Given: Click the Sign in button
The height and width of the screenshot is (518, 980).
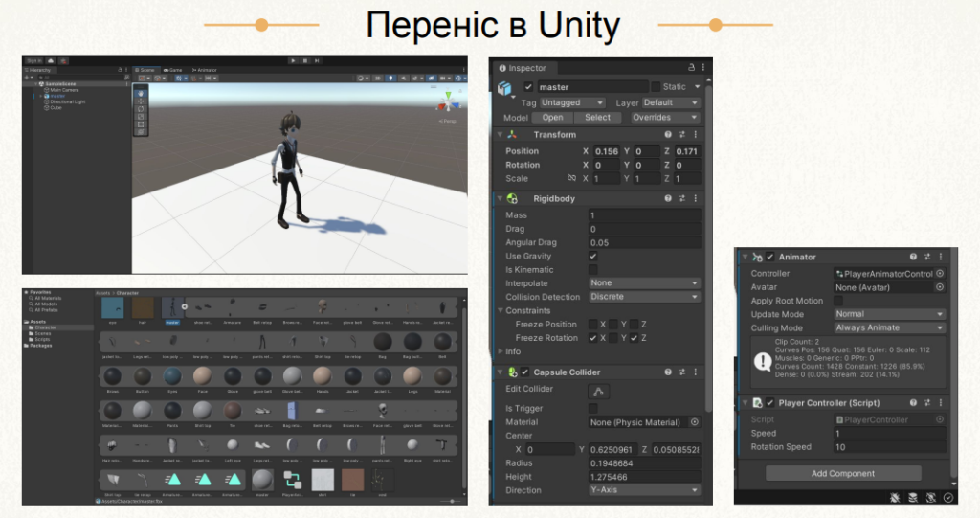Looking at the screenshot, I should (x=33, y=60).
